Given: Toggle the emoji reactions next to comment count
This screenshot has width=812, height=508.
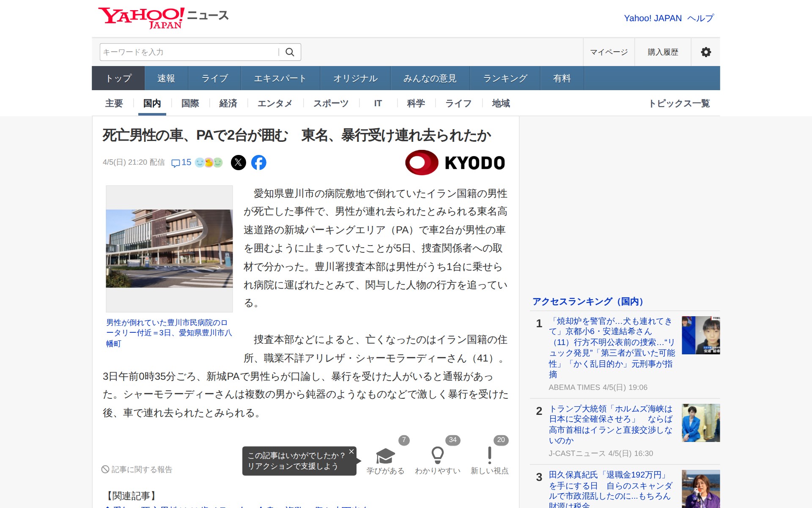Looking at the screenshot, I should (x=208, y=162).
